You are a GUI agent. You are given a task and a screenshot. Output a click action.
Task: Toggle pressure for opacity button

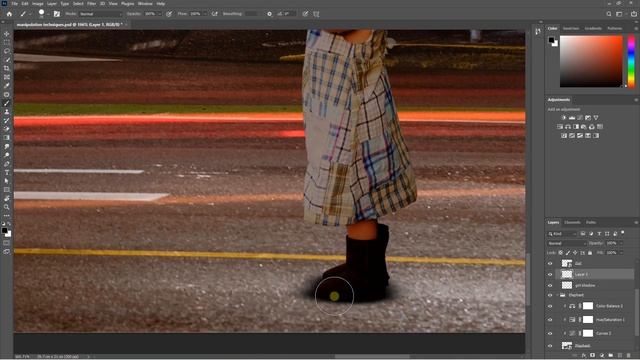pos(169,14)
